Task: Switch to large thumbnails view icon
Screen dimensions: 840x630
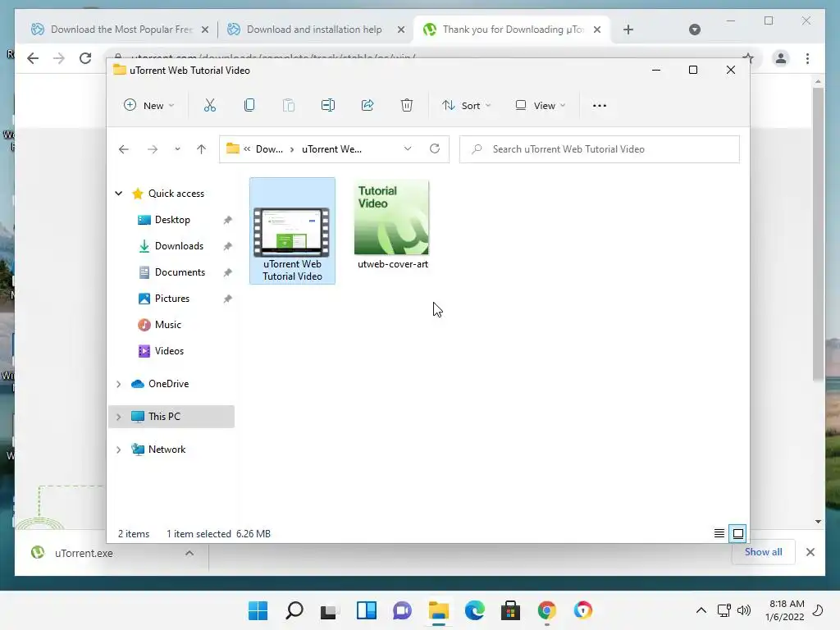Action: coord(738,533)
